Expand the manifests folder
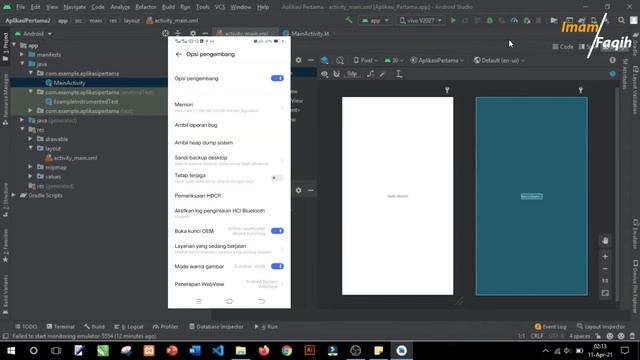Screen dimensions: 640x360 click(22, 54)
